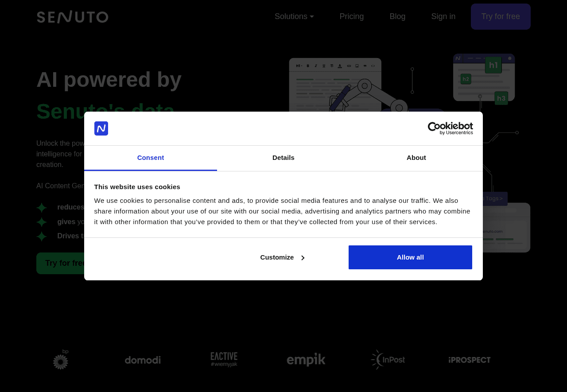Click the Sign in link
This screenshot has height=392, width=567.
[443, 16]
